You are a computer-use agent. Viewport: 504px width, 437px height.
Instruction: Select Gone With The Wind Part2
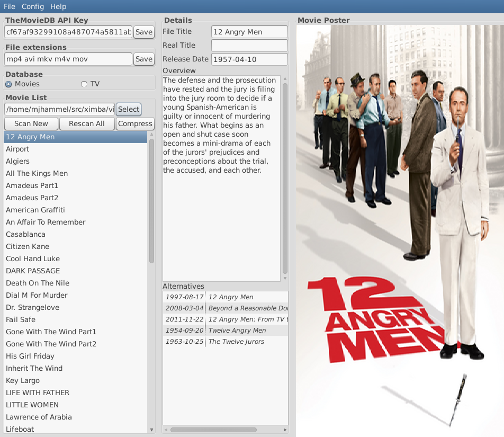[76, 344]
